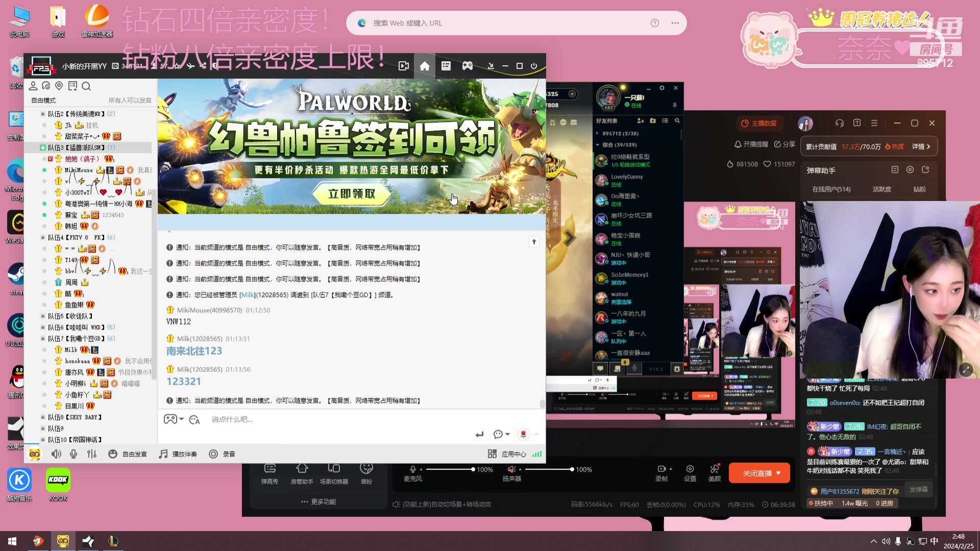
Task: Start recording with the 录制 icon
Action: point(661,472)
